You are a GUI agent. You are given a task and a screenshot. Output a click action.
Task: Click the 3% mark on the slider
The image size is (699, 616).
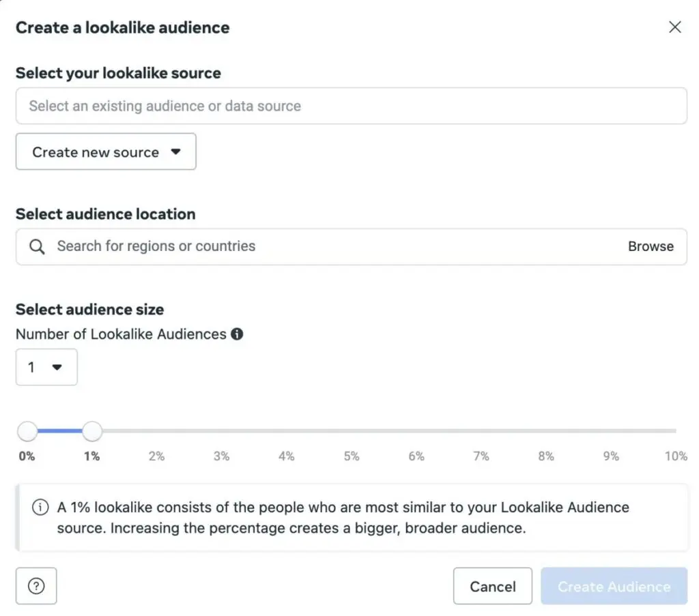[222, 431]
